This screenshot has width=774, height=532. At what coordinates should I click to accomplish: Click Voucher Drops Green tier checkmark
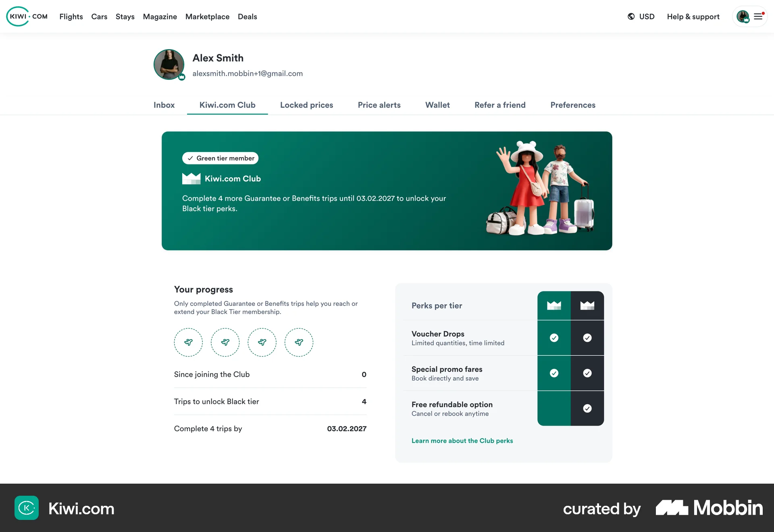point(554,338)
